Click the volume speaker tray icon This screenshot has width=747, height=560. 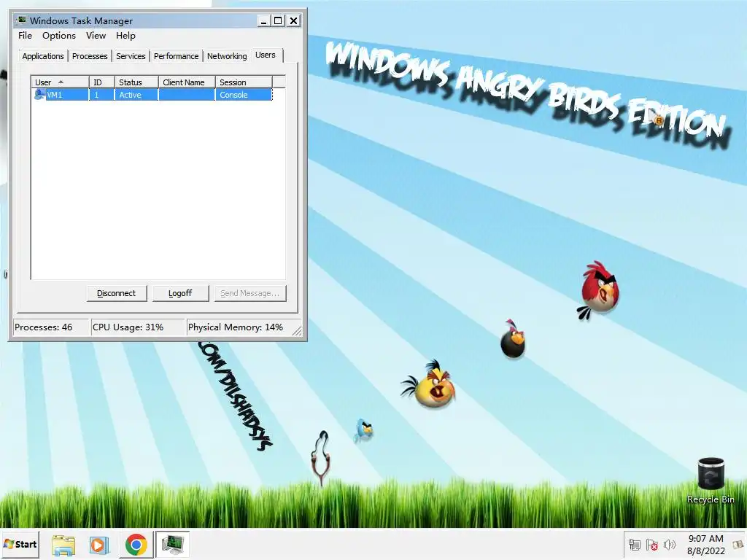670,544
